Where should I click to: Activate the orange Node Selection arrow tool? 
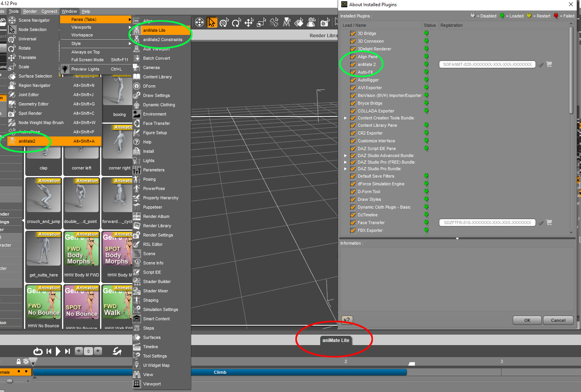pyautogui.click(x=212, y=22)
